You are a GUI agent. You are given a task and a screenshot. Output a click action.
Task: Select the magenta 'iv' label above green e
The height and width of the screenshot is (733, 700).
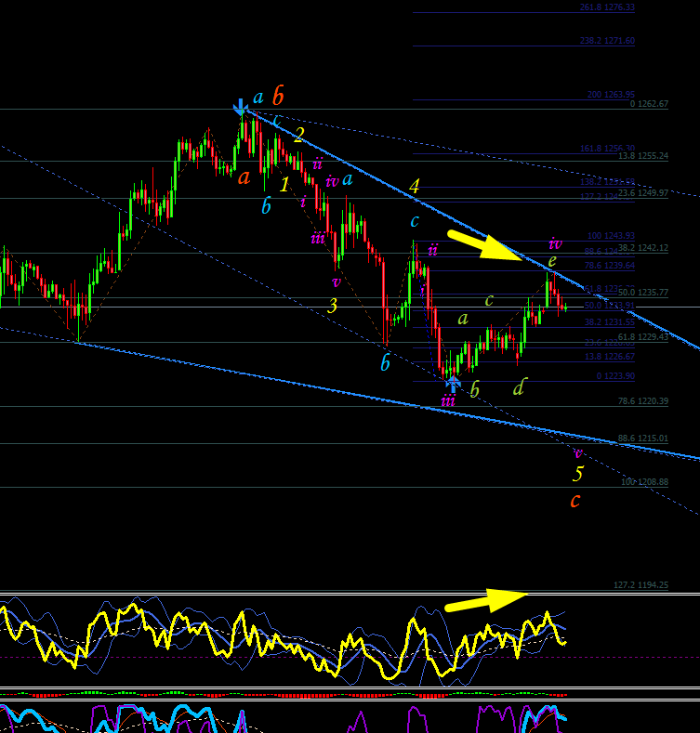tap(555, 243)
